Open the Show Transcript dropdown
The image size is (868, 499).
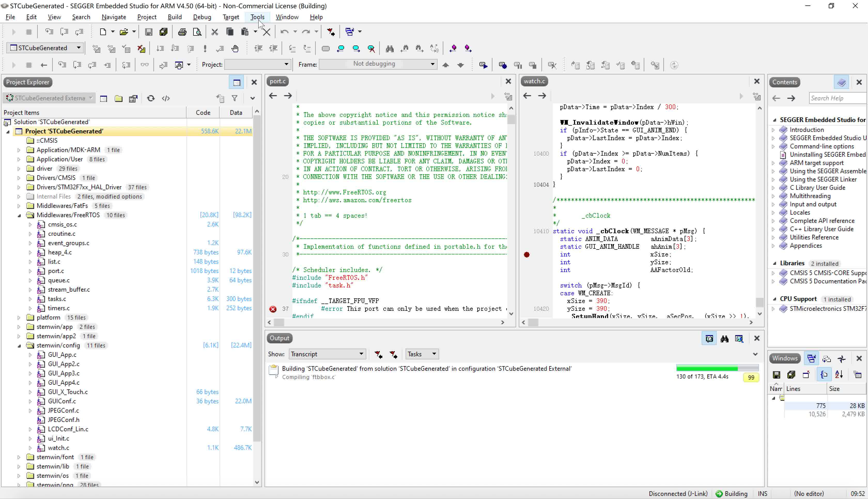327,354
